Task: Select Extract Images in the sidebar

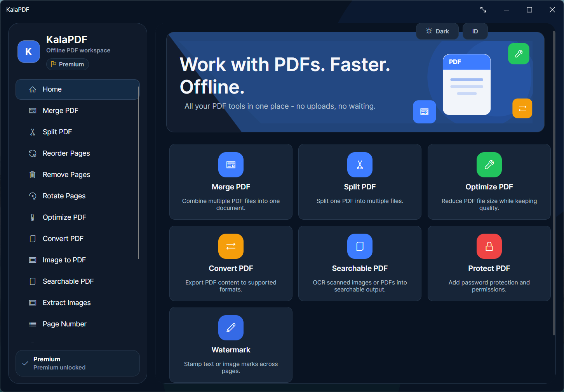Action: (x=78, y=303)
